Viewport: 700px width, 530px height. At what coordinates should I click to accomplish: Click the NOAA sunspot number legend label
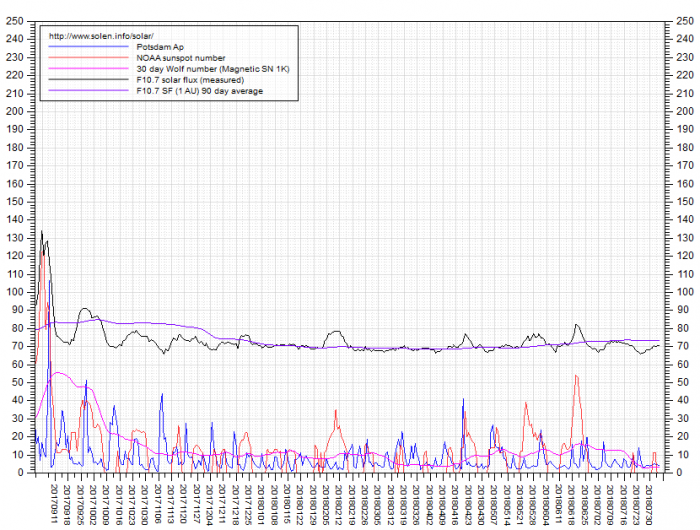(x=180, y=58)
